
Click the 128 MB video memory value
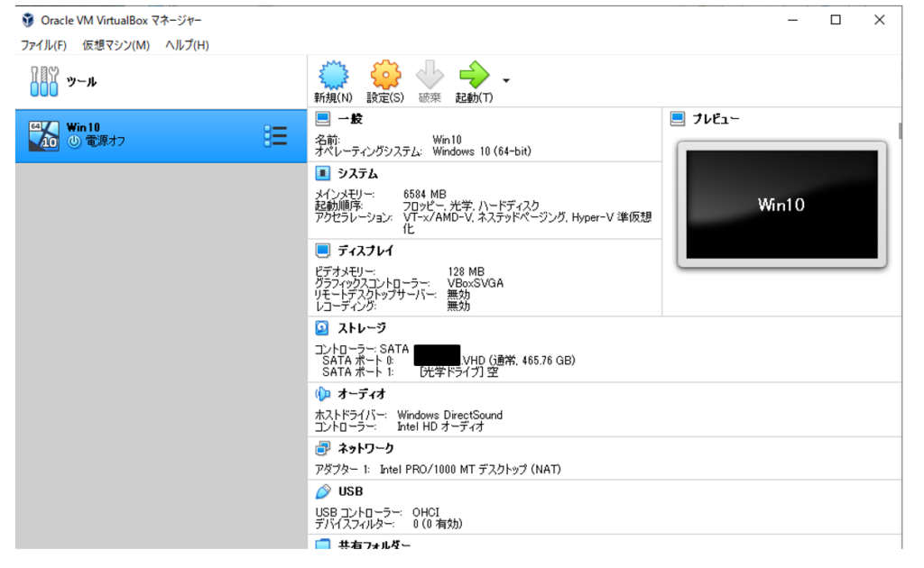tap(467, 272)
